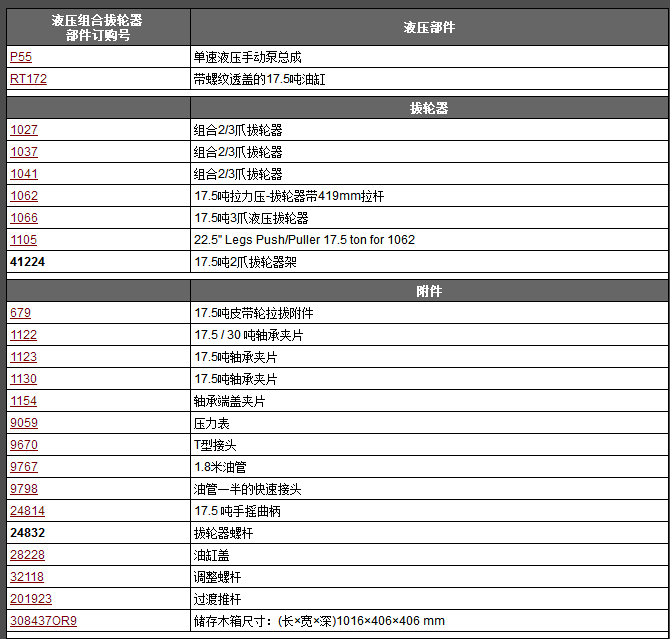Click the 9670 T-adapter link

coord(24,445)
